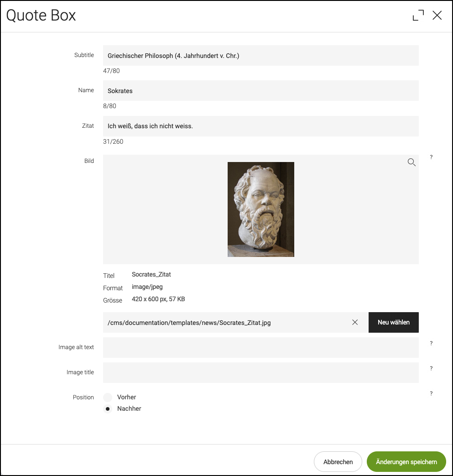Cancel with the Abbrechen button
This screenshot has height=476, width=453.
pos(338,462)
